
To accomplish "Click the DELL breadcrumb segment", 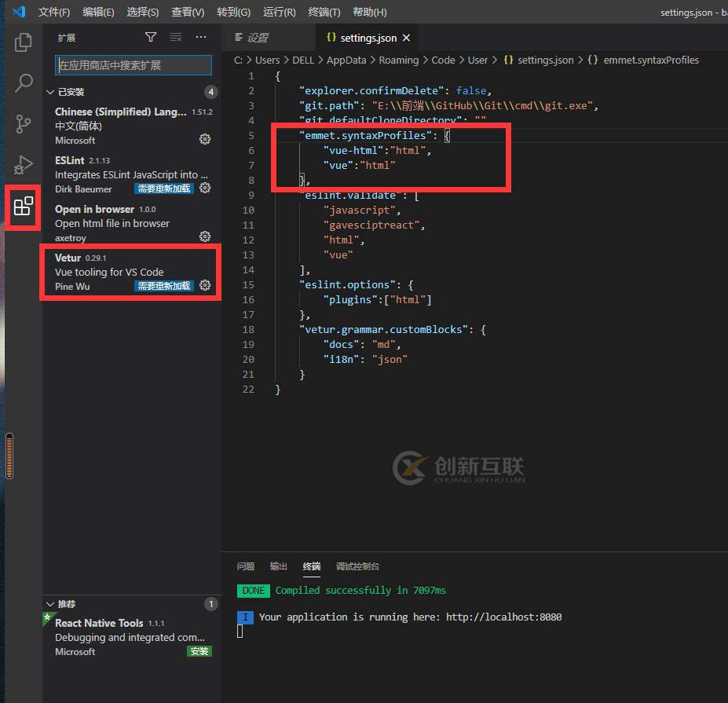I will pos(303,60).
